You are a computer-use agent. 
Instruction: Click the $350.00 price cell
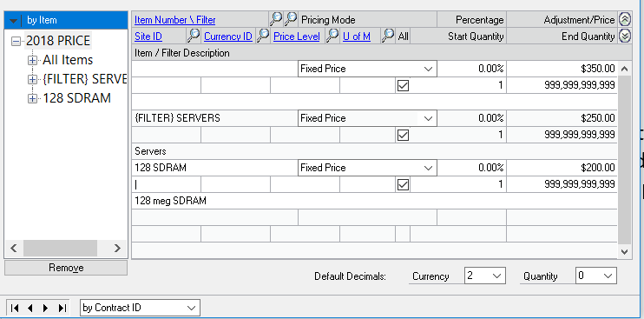562,69
